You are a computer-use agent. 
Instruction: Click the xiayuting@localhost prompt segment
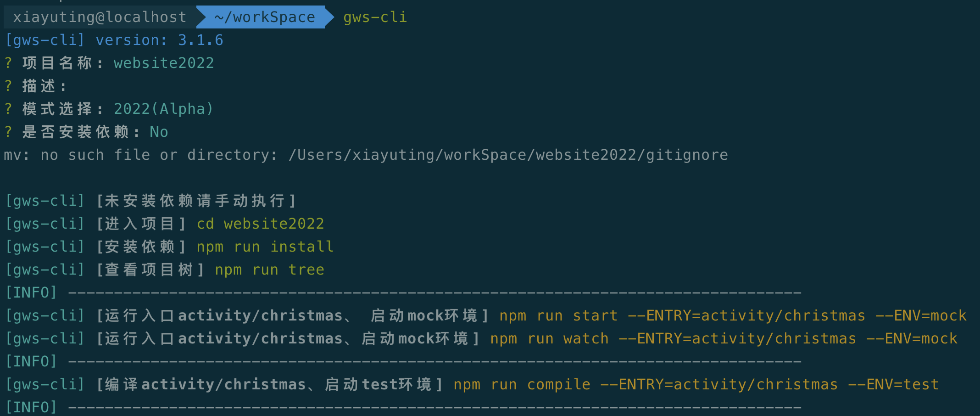100,17
